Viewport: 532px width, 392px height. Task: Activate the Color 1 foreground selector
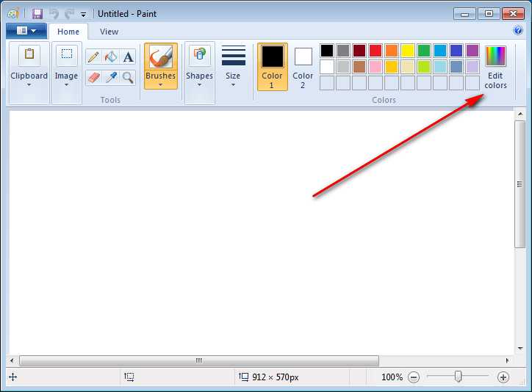click(273, 66)
